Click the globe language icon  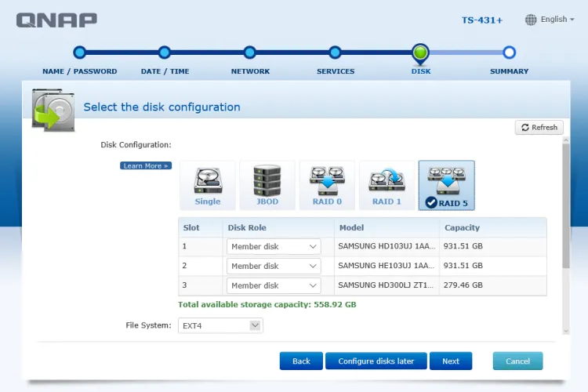click(531, 20)
